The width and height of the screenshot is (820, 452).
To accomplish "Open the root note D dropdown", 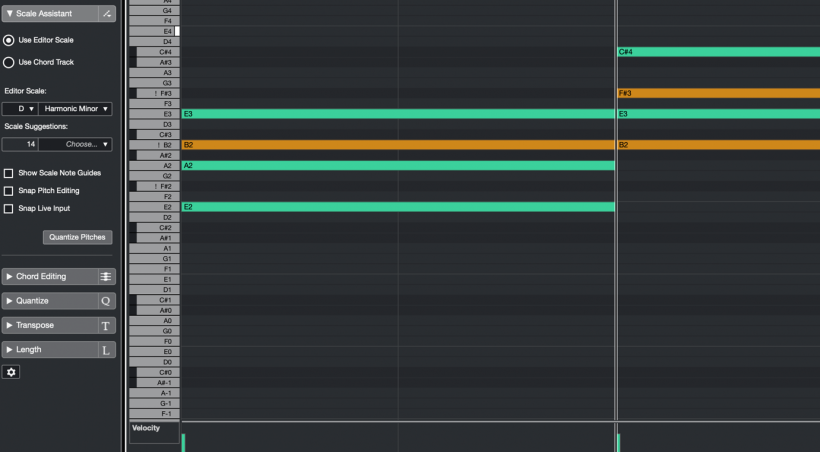I will 20,109.
